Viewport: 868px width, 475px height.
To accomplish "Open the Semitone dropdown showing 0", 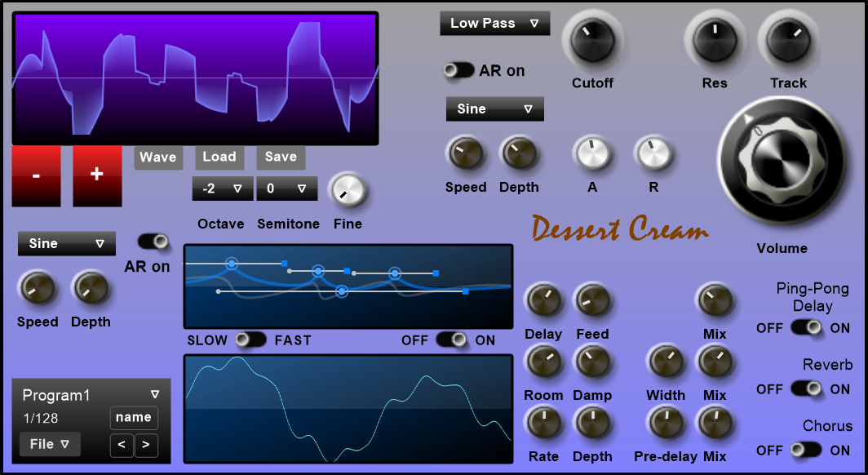I will coord(286,189).
